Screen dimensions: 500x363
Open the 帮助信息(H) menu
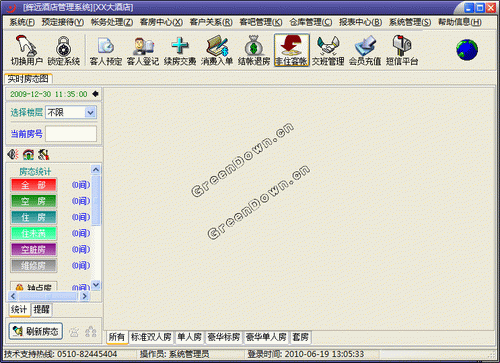(x=460, y=22)
